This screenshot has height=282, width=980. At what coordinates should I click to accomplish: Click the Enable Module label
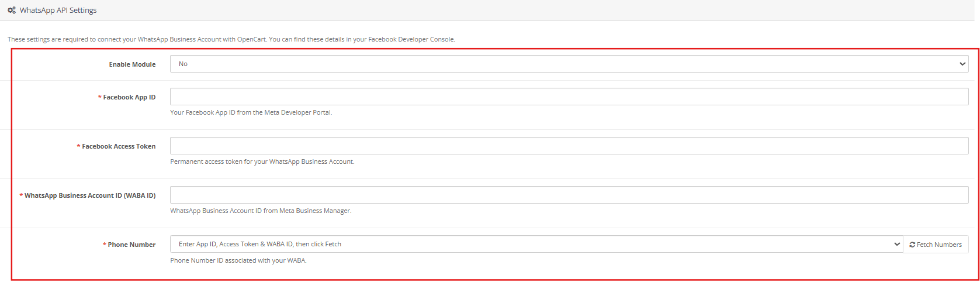(132, 64)
